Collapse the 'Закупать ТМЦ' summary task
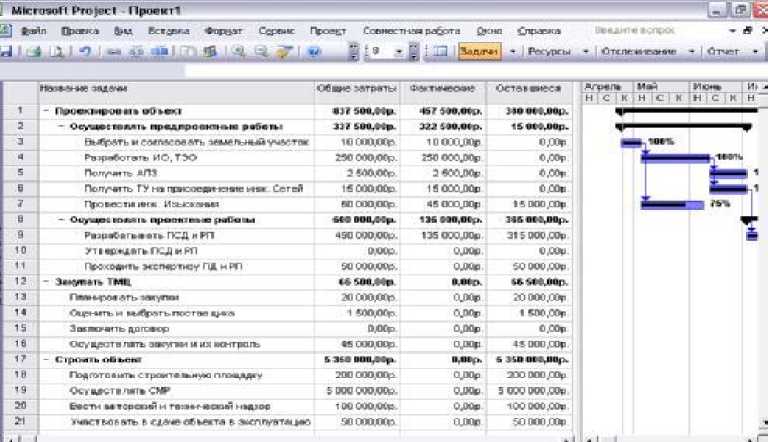The width and height of the screenshot is (768, 442). 46,282
